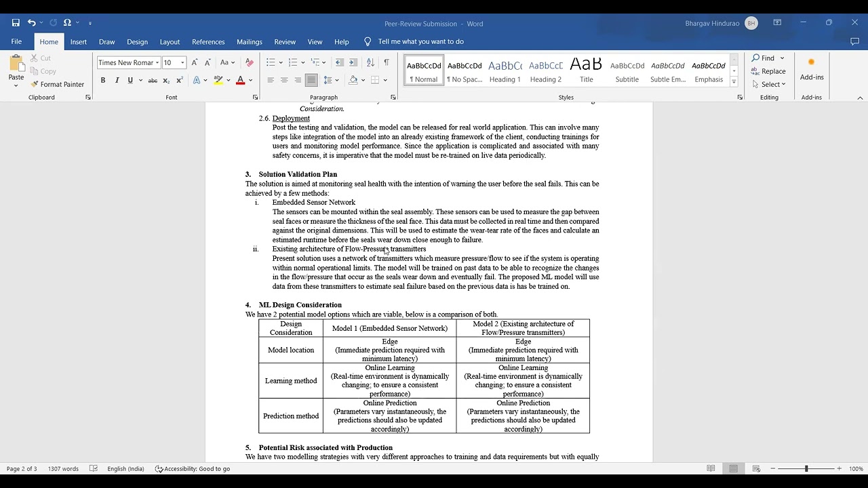This screenshot has width=868, height=488.
Task: Apply yellow text highlight color
Action: tap(218, 80)
